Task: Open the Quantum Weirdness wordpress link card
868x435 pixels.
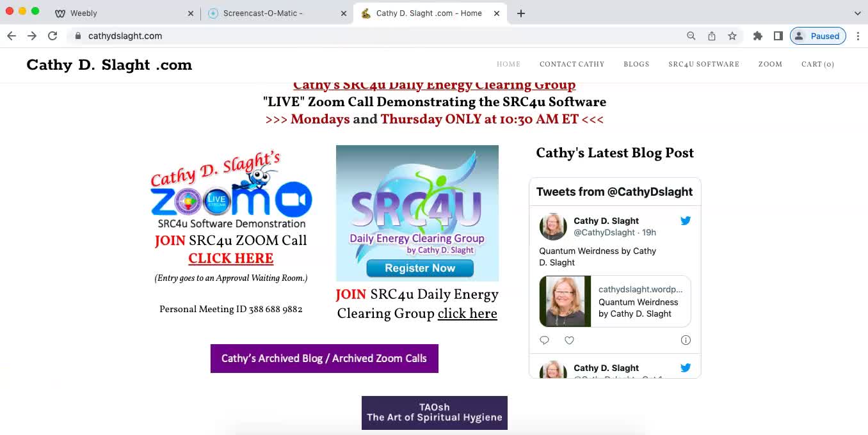Action: tap(615, 301)
